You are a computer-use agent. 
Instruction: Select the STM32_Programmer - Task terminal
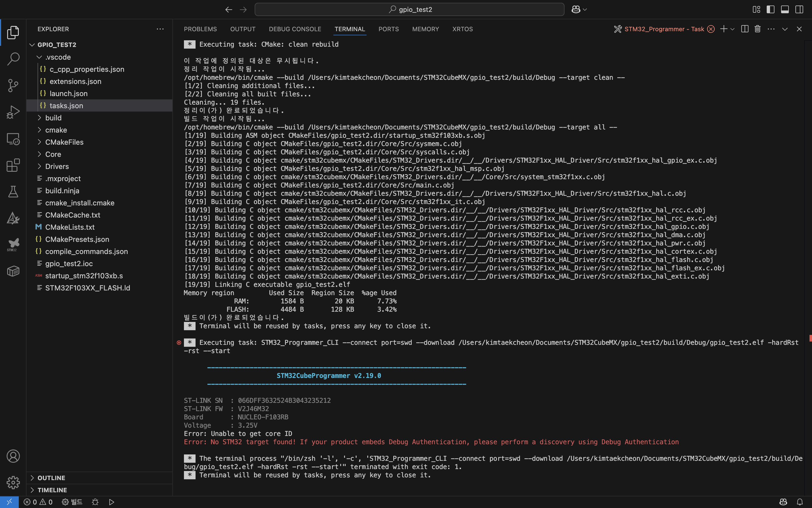click(x=664, y=29)
